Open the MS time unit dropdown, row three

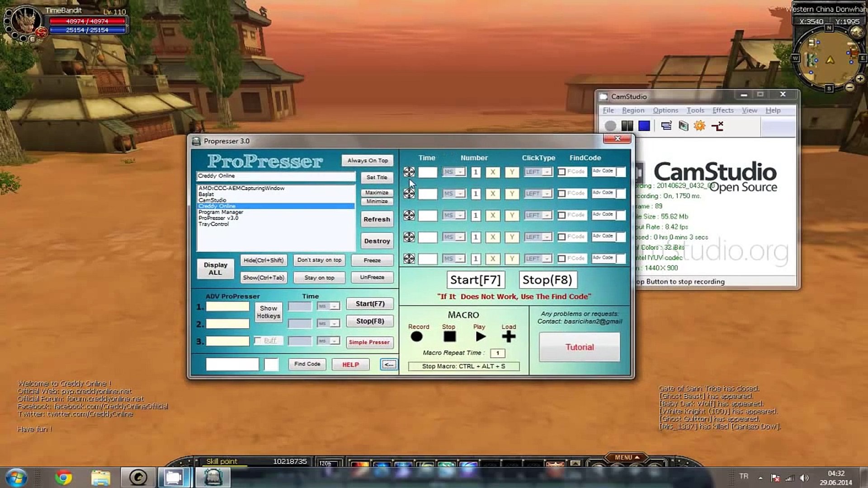coord(453,215)
